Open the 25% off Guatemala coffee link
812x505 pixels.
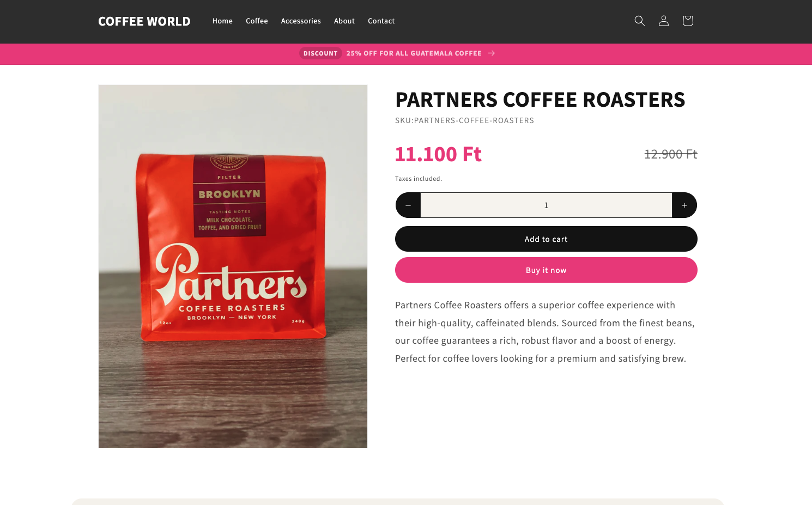pyautogui.click(x=414, y=53)
